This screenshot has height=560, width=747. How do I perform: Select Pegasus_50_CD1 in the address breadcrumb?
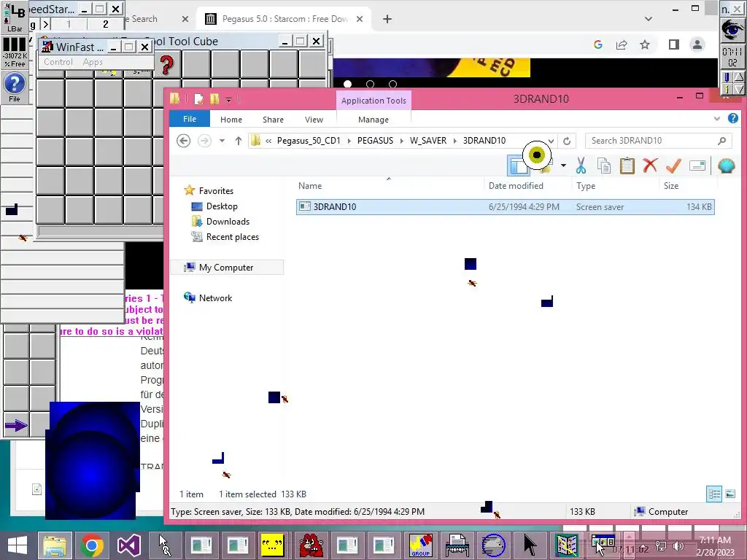pyautogui.click(x=309, y=141)
